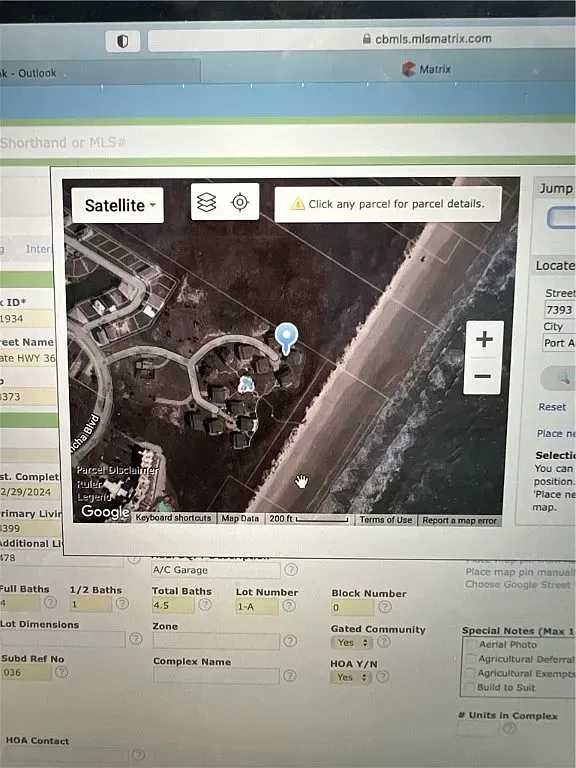The height and width of the screenshot is (768, 576).
Task: Check the Build to Suit checkbox
Action: pos(470,687)
